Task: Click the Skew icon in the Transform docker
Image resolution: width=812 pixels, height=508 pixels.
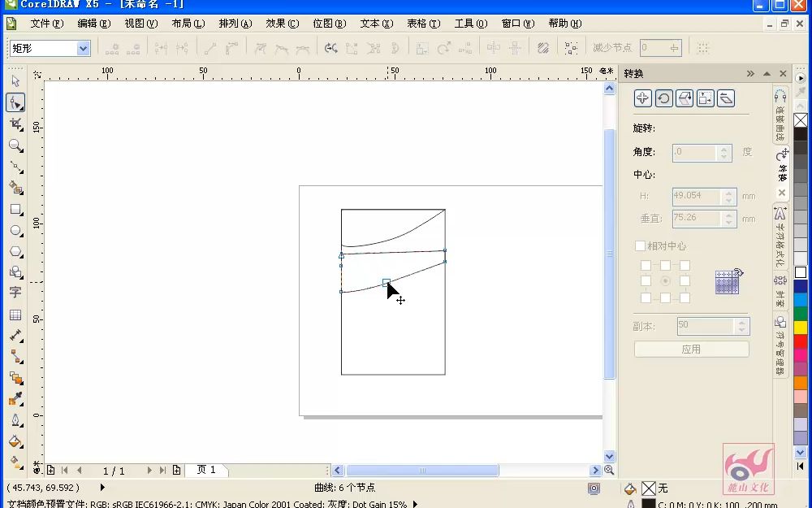Action: (727, 97)
